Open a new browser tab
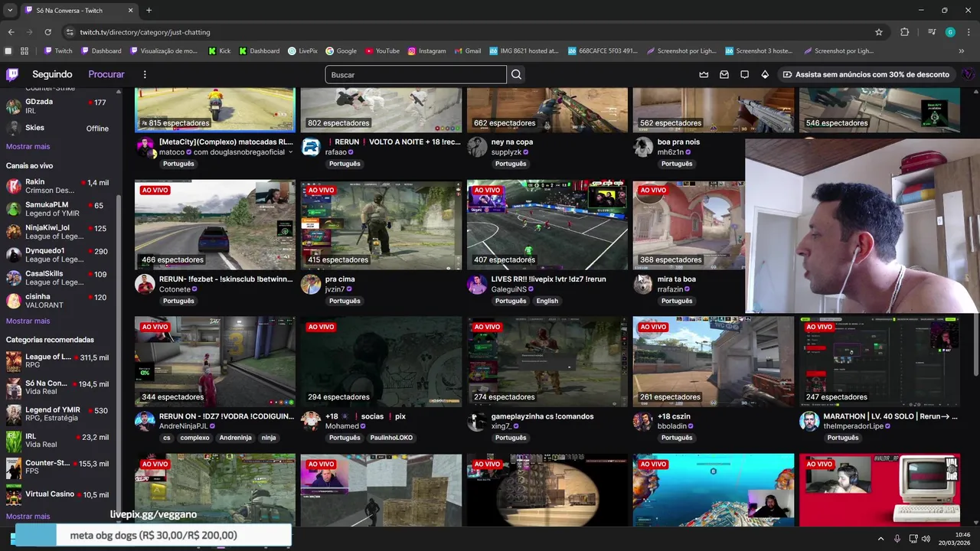This screenshot has height=551, width=980. (149, 10)
